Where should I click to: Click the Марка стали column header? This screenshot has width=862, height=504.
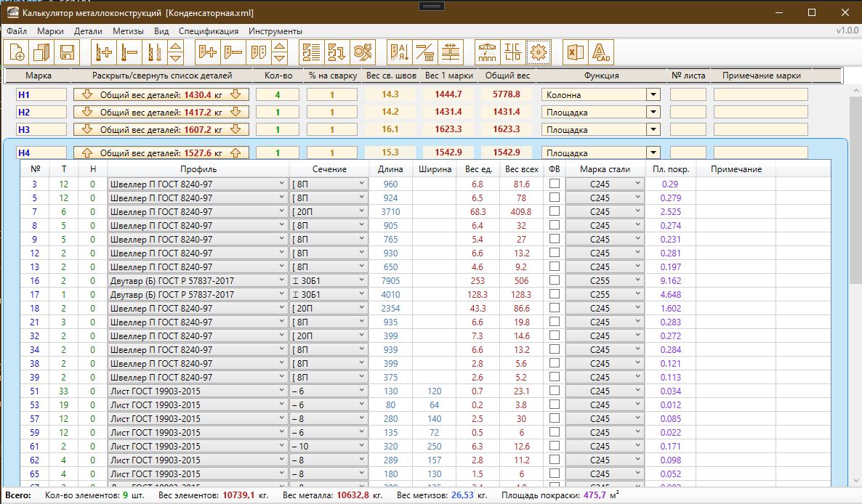point(605,169)
